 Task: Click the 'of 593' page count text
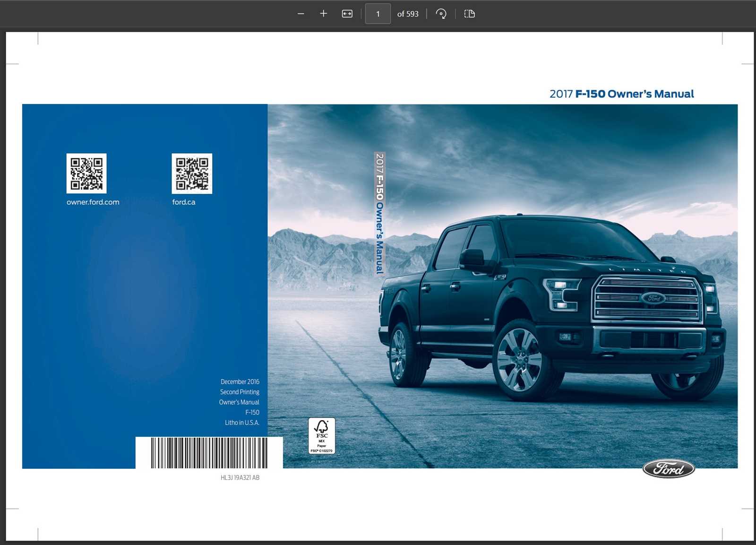(x=408, y=14)
